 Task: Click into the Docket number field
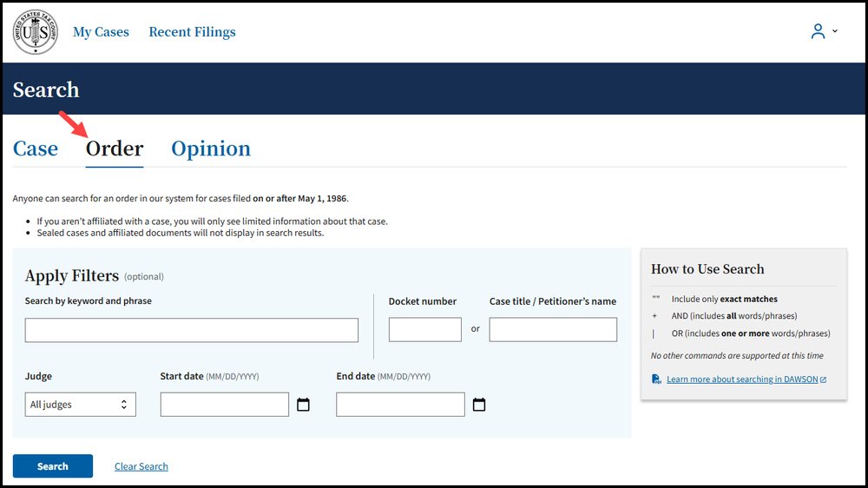point(424,330)
